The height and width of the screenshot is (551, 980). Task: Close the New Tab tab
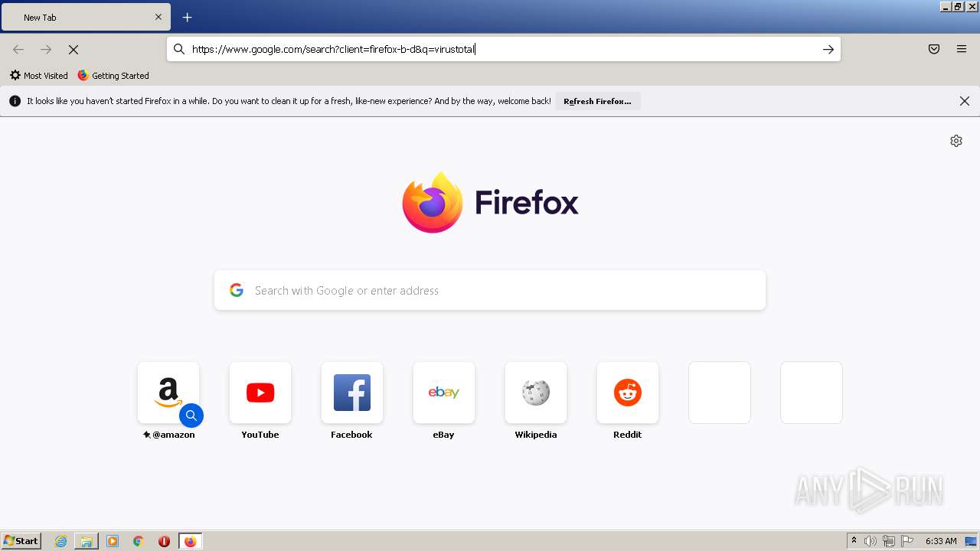point(158,17)
